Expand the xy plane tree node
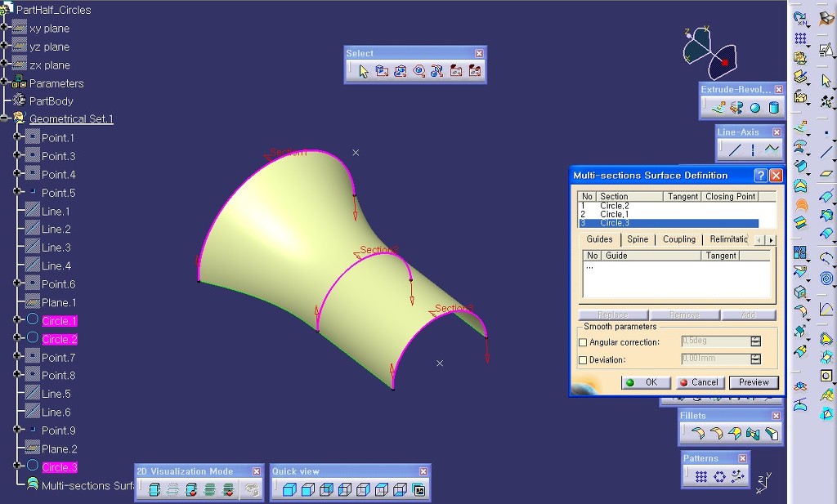The width and height of the screenshot is (837, 504). [x=5, y=28]
